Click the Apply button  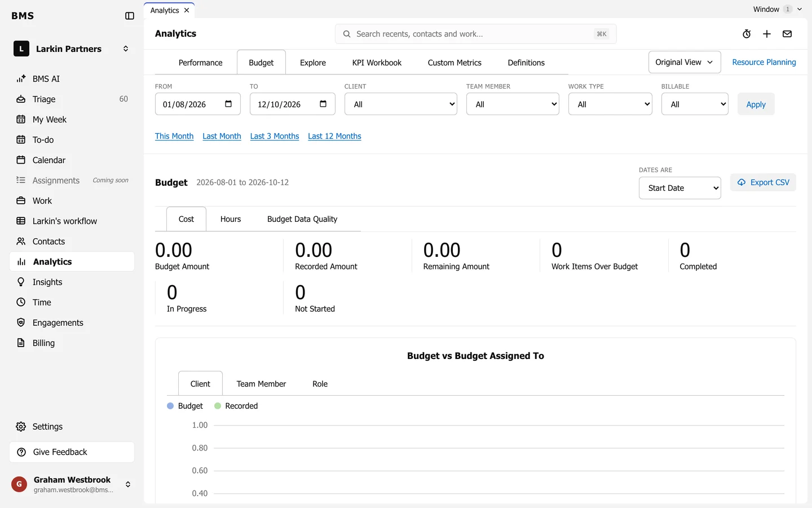756,104
